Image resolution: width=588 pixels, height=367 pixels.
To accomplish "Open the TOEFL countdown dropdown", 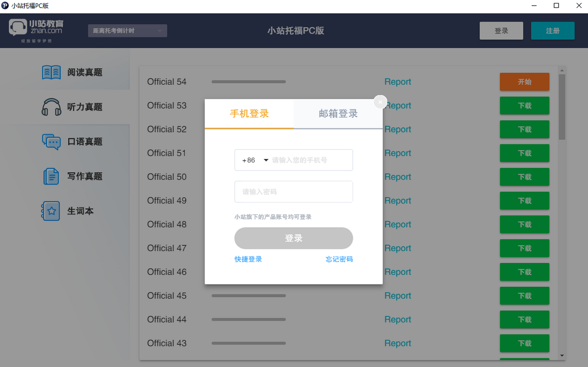I will pos(127,31).
